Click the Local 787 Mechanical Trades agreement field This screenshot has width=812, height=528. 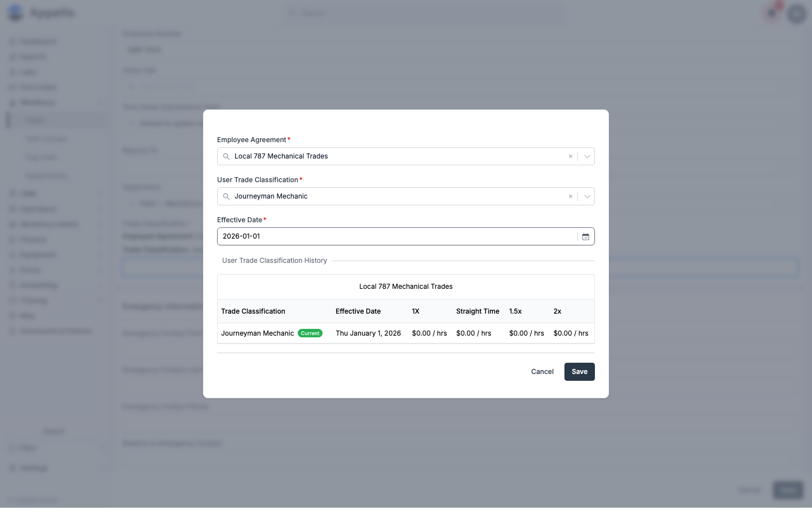tap(406, 156)
